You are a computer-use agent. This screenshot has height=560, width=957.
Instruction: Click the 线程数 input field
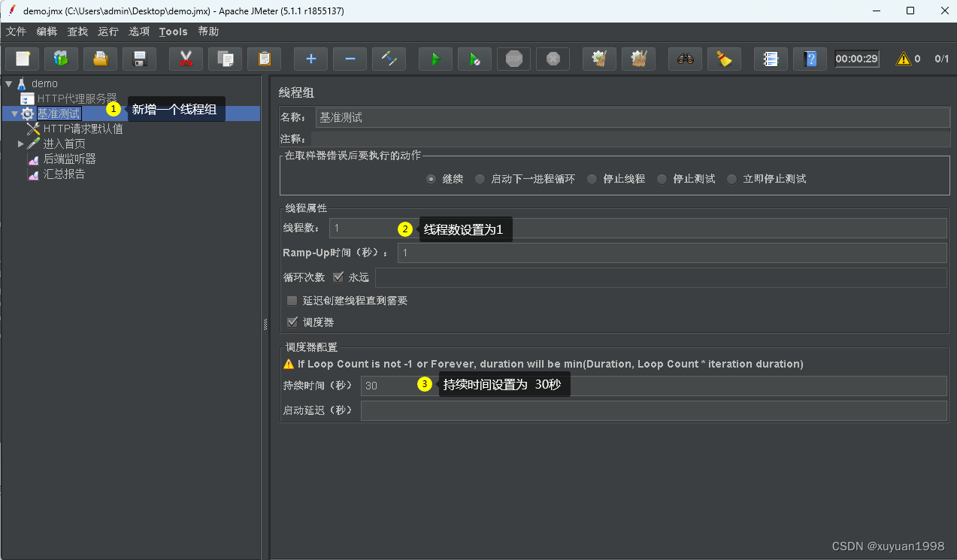[637, 228]
